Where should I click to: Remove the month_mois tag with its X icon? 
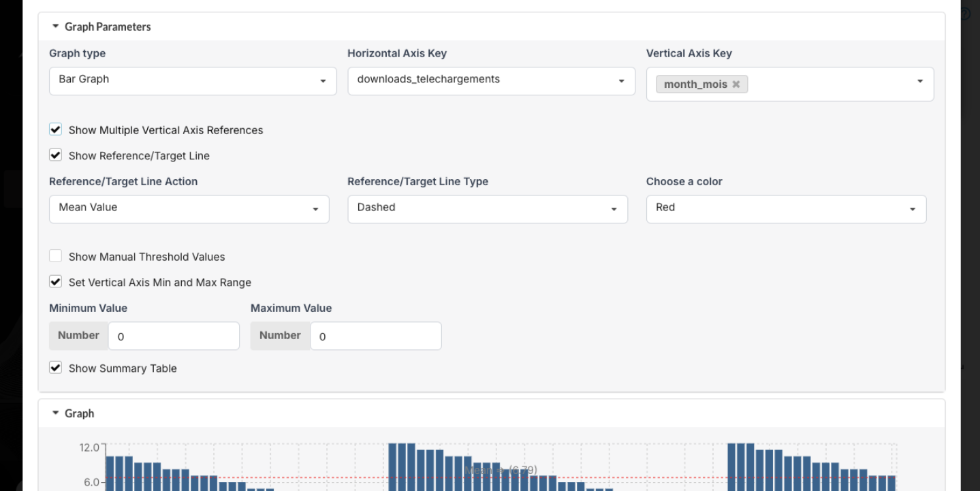tap(736, 84)
